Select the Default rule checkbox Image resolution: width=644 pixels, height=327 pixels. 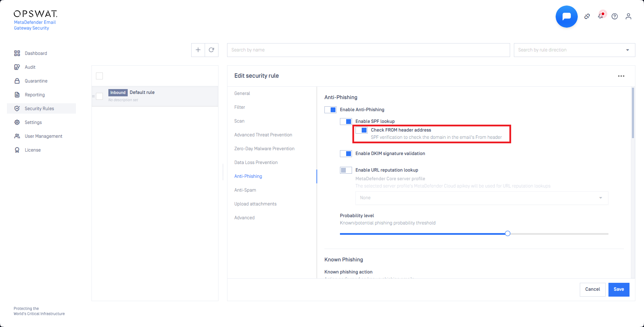99,96
